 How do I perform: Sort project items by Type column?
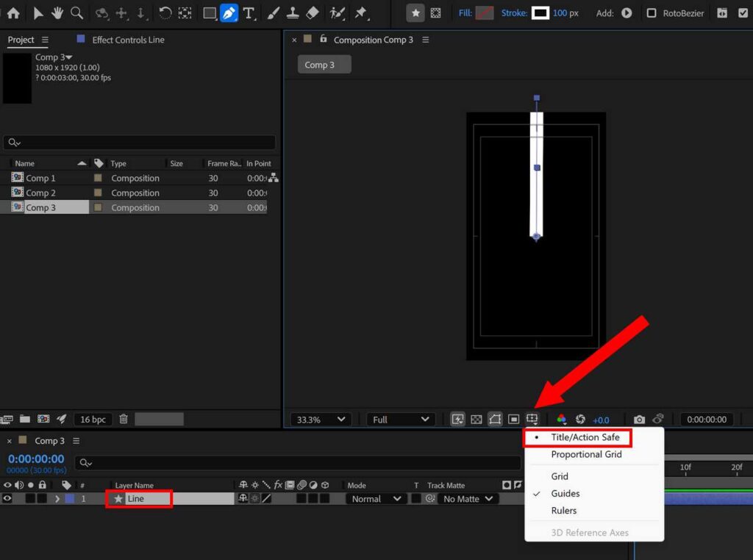tap(118, 164)
